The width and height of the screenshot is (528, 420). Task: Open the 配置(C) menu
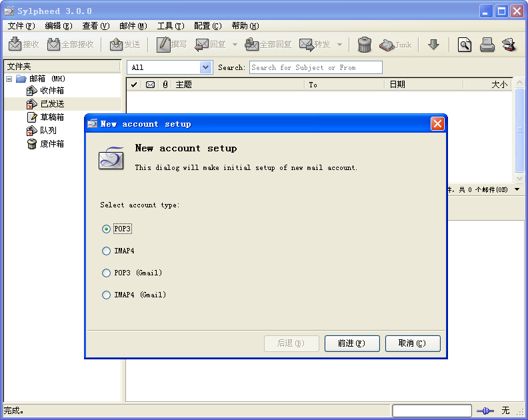(208, 26)
